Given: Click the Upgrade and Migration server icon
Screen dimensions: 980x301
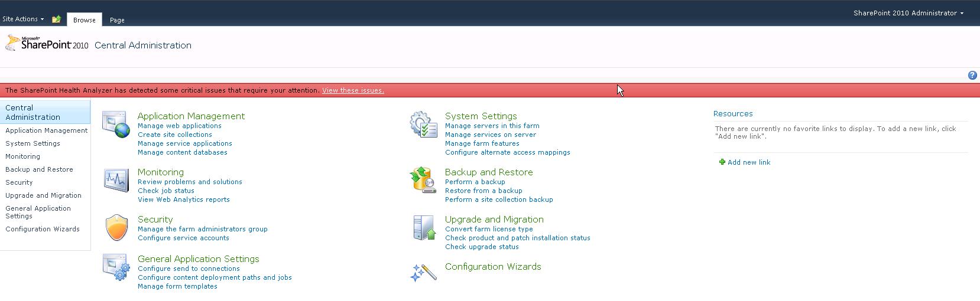Looking at the screenshot, I should tap(423, 228).
